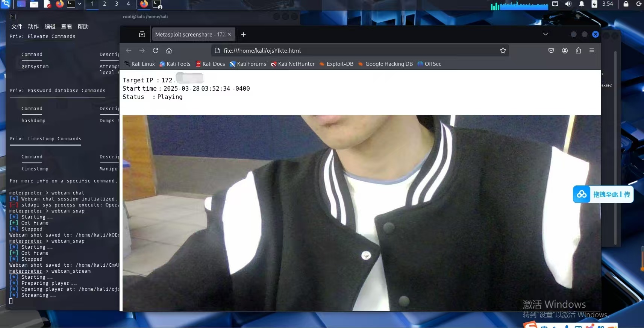Open the volume control in the panel
The width and height of the screenshot is (644, 328).
click(x=568, y=4)
